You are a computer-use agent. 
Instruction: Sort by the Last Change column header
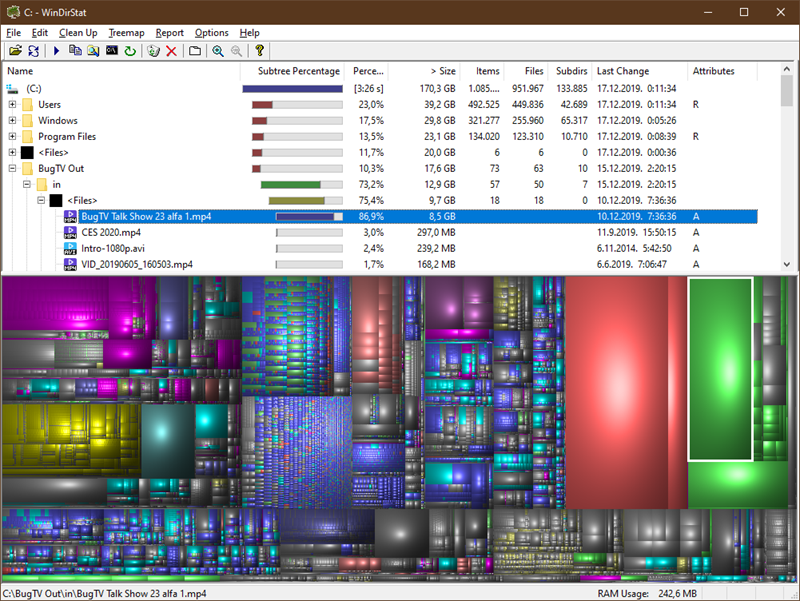pos(622,71)
